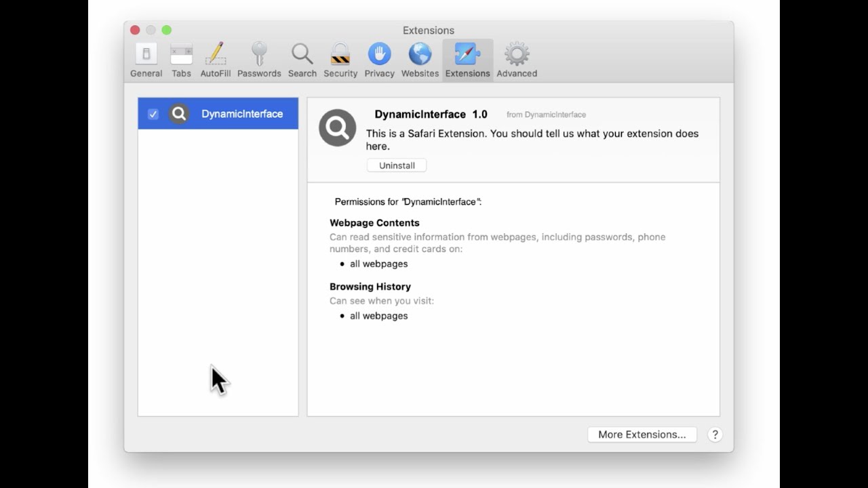Click the DynamicInterface magnifier icon in sidebar
The height and width of the screenshot is (488, 868).
coord(179,114)
